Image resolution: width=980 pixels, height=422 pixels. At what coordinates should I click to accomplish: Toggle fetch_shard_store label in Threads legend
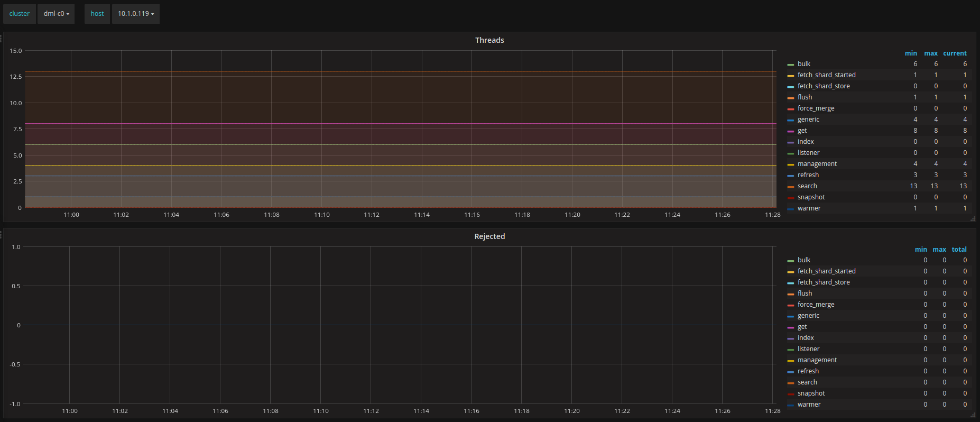[824, 86]
